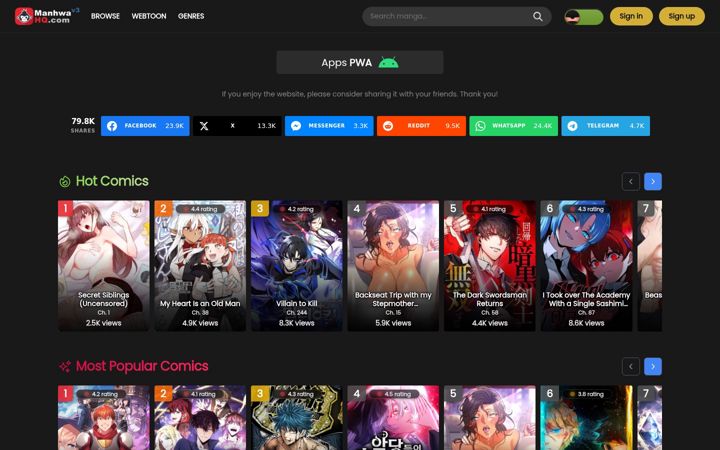Viewport: 720px width, 450px height.
Task: Share on X
Action: (237, 126)
